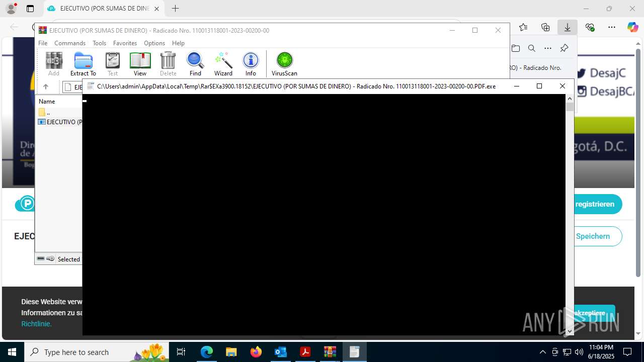Launch the Wizard tool in WinRAR
The width and height of the screenshot is (644, 362).
tap(223, 64)
